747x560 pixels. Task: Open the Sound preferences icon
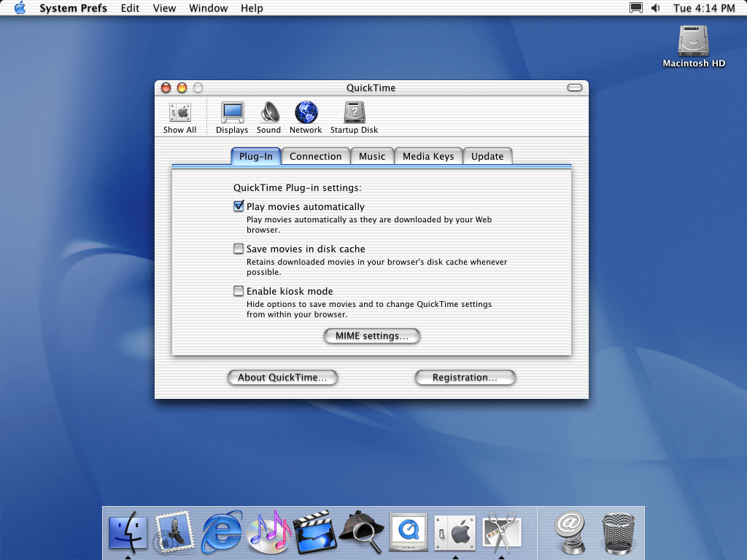click(268, 113)
